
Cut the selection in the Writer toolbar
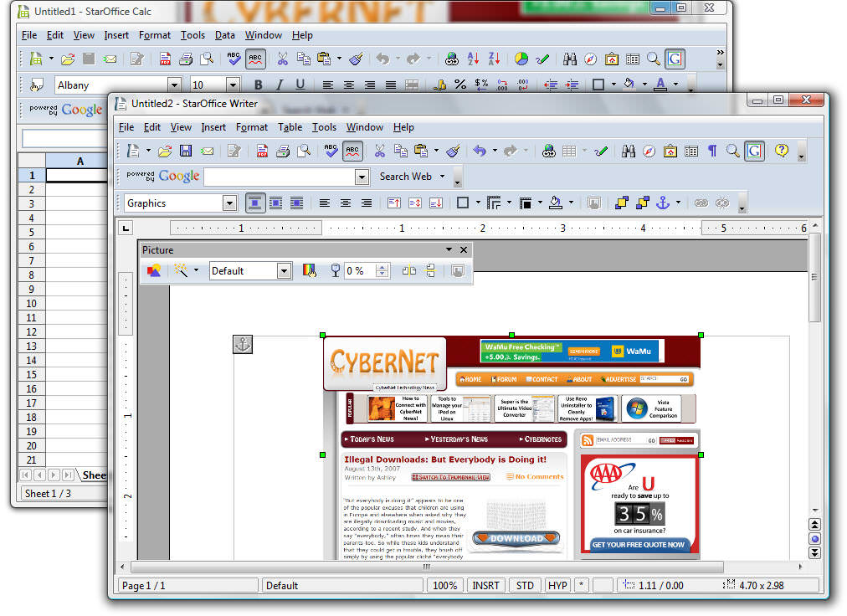tap(380, 151)
